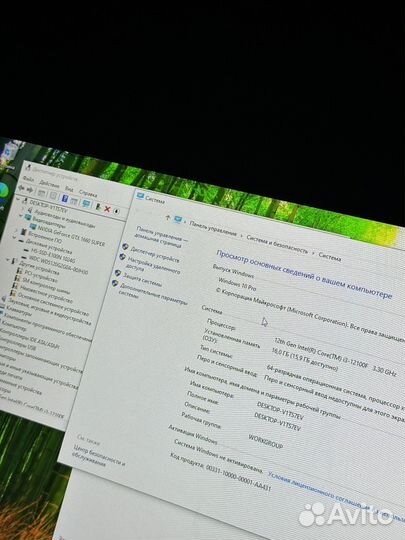Click WORKGROUP workgroup value

click(x=266, y=442)
